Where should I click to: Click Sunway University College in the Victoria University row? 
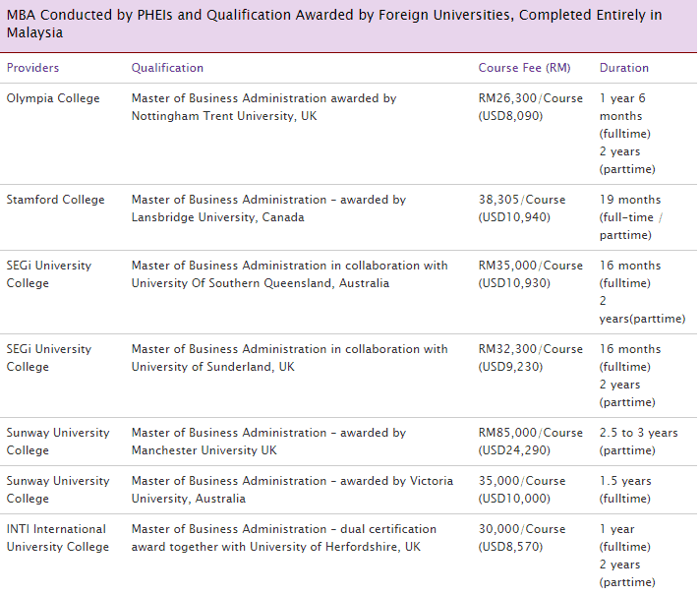(x=58, y=490)
